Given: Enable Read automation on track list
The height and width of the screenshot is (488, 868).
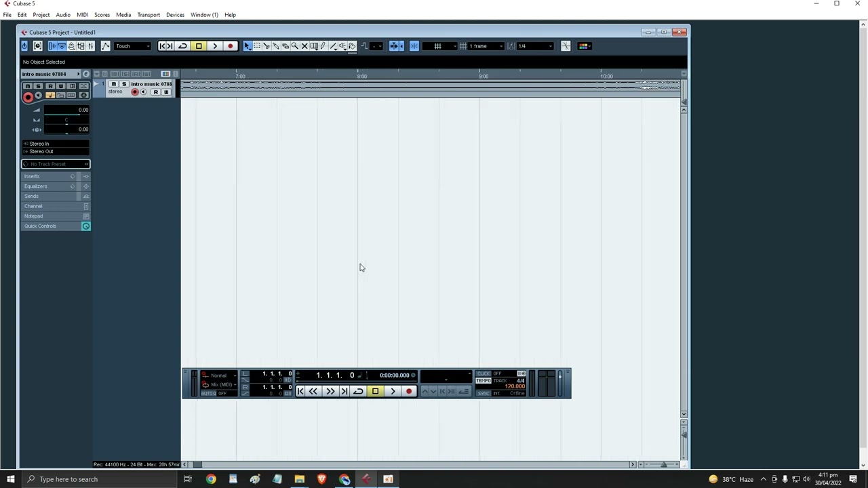Looking at the screenshot, I should (155, 92).
